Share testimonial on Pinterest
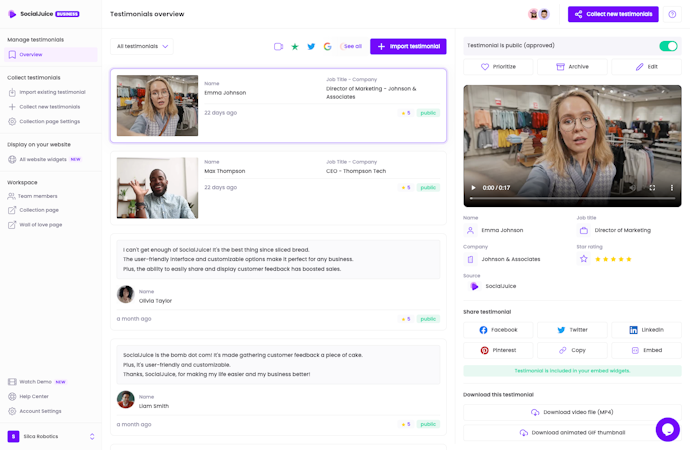The image size is (690, 450). pos(498,351)
